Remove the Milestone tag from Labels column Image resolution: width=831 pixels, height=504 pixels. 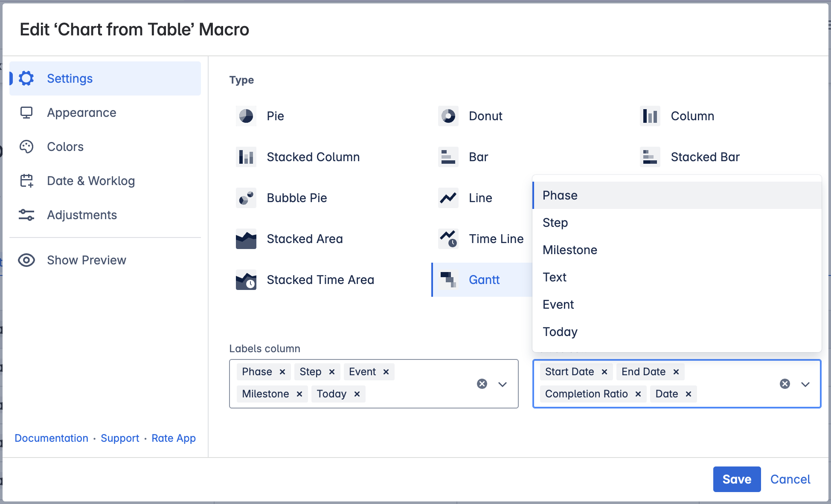299,394
